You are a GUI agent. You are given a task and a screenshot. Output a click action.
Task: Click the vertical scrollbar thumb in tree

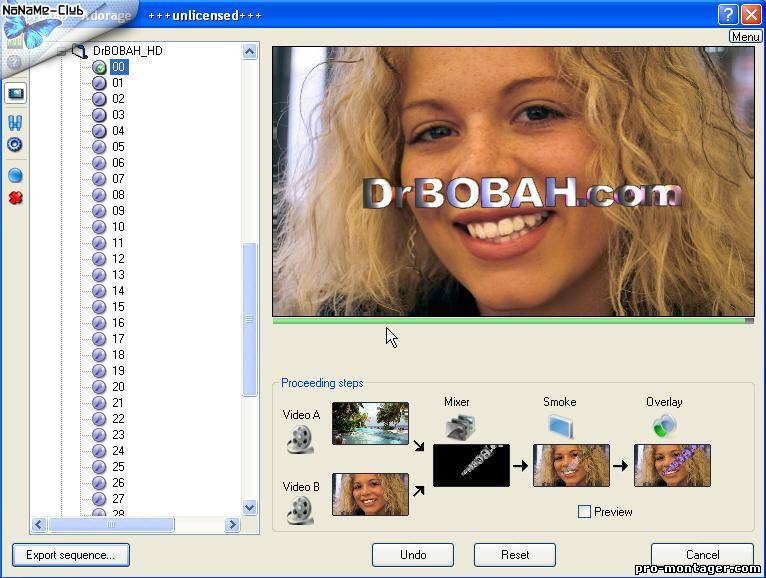click(x=250, y=320)
